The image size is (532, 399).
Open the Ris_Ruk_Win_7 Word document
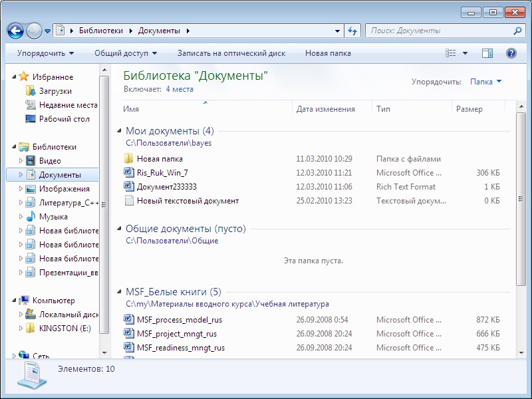pyautogui.click(x=160, y=173)
